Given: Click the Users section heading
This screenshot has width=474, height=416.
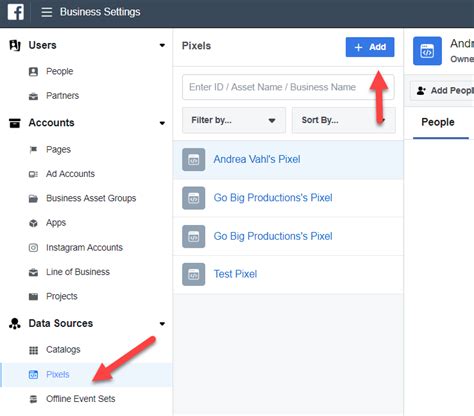Looking at the screenshot, I should pos(42,45).
